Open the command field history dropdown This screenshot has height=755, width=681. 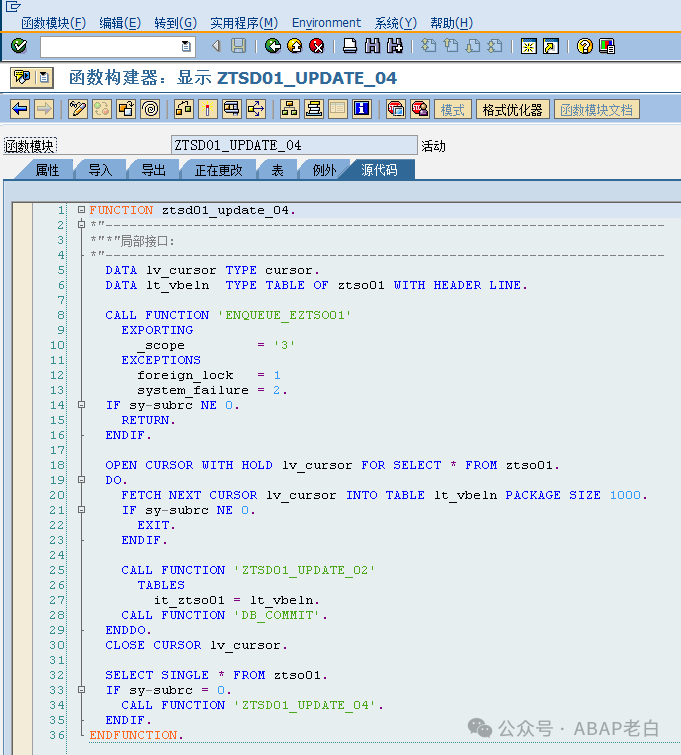pyautogui.click(x=186, y=46)
